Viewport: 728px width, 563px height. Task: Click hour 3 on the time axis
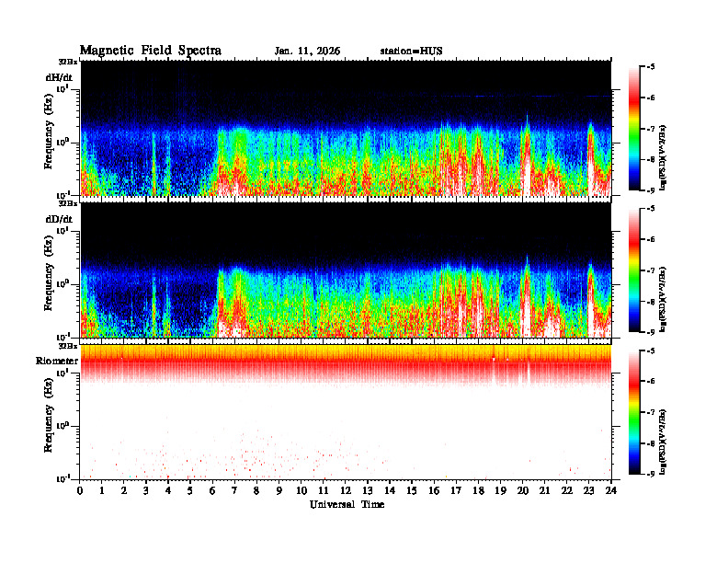[x=146, y=490]
